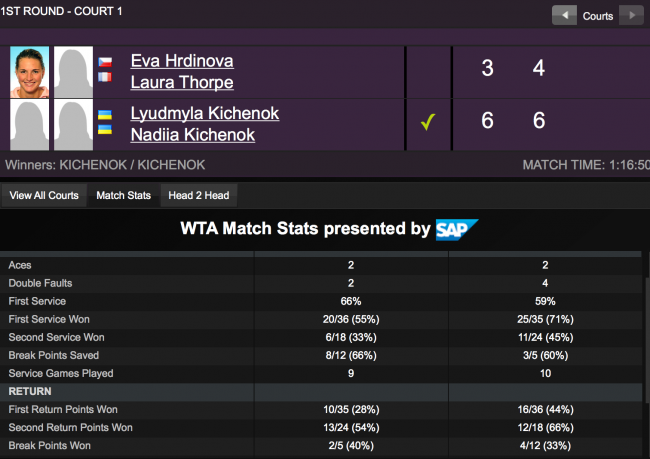The height and width of the screenshot is (459, 650).
Task: Switch to the Head 2 Head tab
Action: click(x=193, y=195)
